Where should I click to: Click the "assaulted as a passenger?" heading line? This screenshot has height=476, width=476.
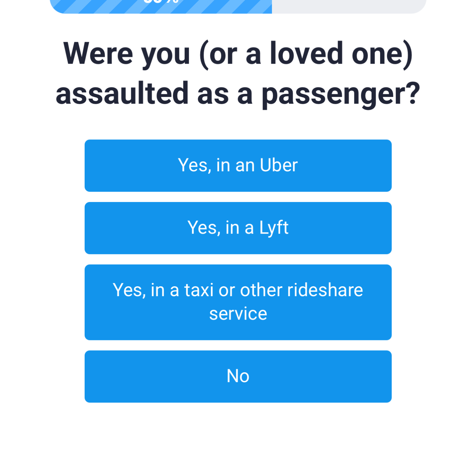pos(238,93)
